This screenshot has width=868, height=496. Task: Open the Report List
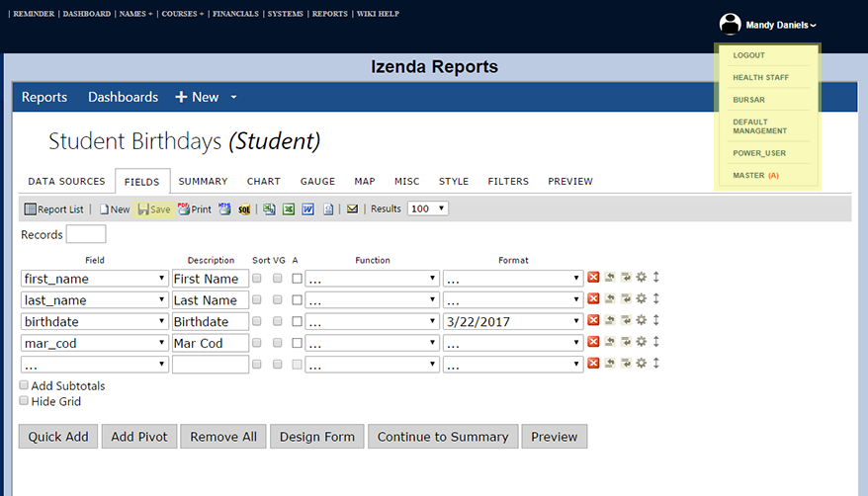53,209
